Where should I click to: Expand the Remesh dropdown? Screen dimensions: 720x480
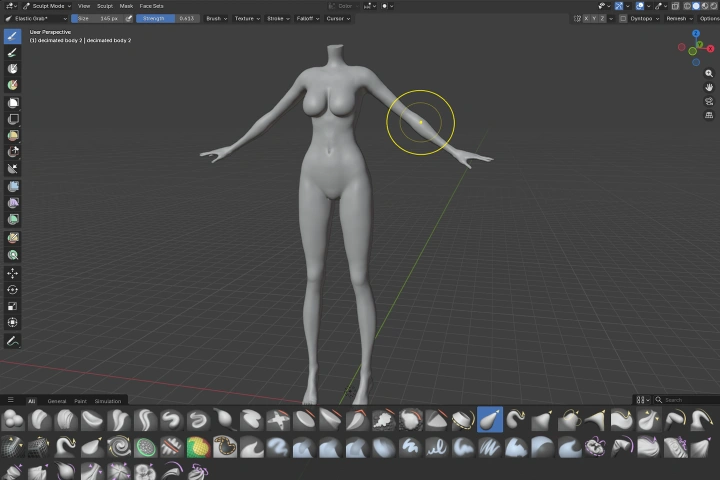(678, 18)
